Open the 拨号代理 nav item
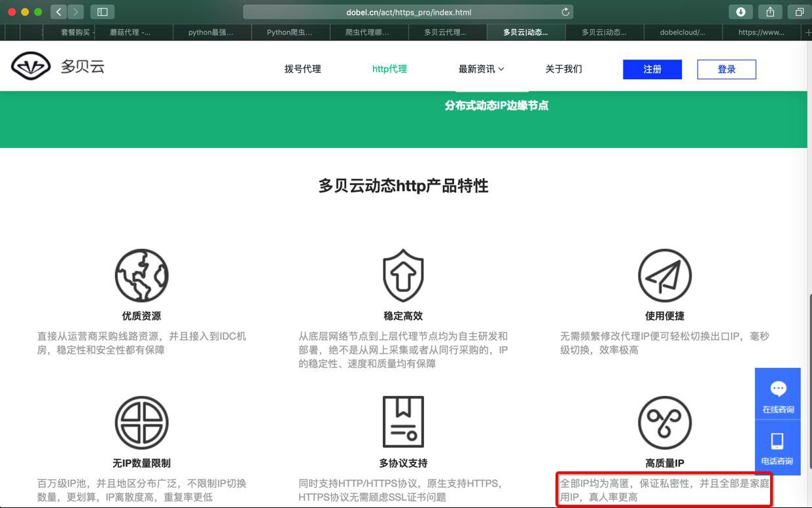Image resolution: width=812 pixels, height=508 pixels. click(x=303, y=69)
